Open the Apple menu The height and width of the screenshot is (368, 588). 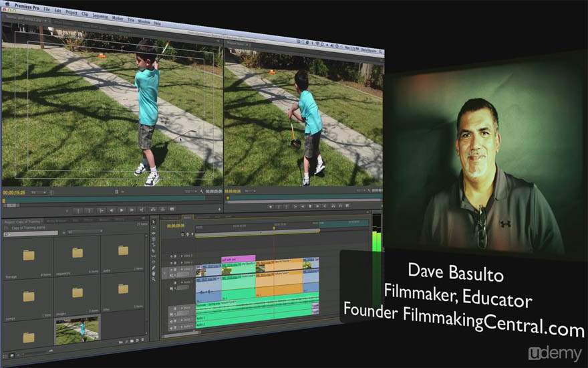pyautogui.click(x=7, y=4)
